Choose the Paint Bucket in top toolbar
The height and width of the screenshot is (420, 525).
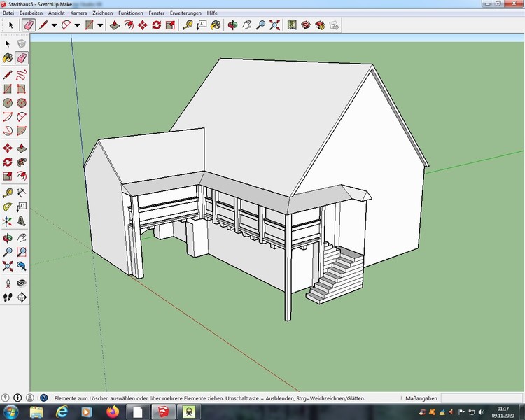216,25
